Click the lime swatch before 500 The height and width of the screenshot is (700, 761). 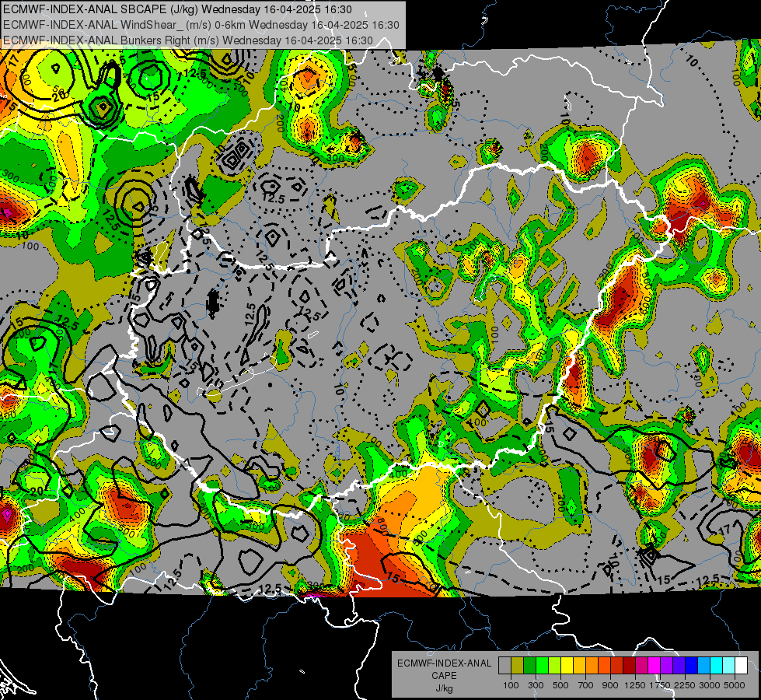coord(555,666)
